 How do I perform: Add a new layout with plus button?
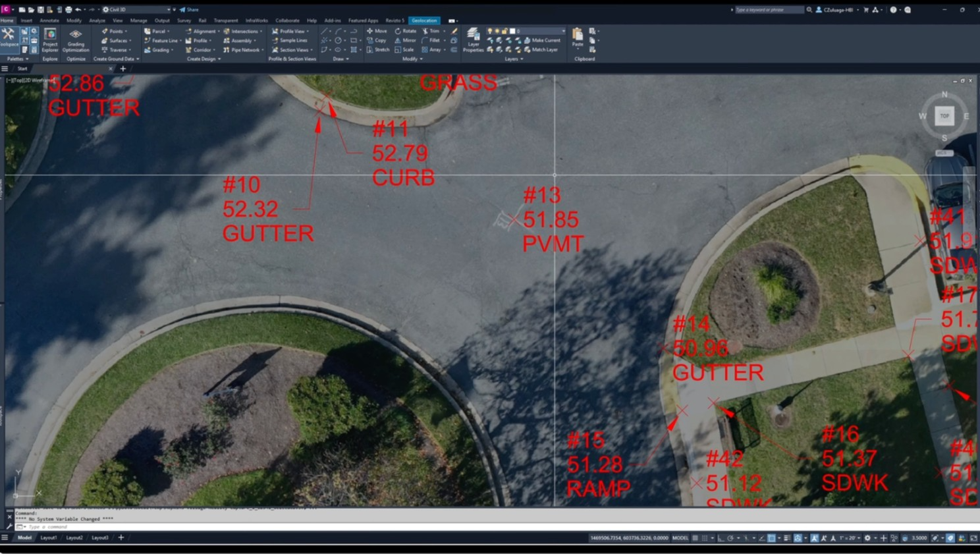click(121, 538)
